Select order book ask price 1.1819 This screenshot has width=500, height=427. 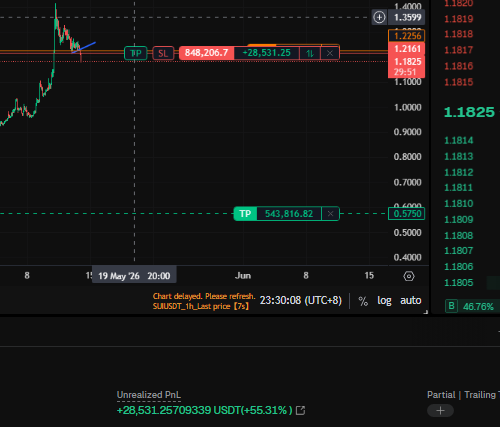click(x=459, y=19)
